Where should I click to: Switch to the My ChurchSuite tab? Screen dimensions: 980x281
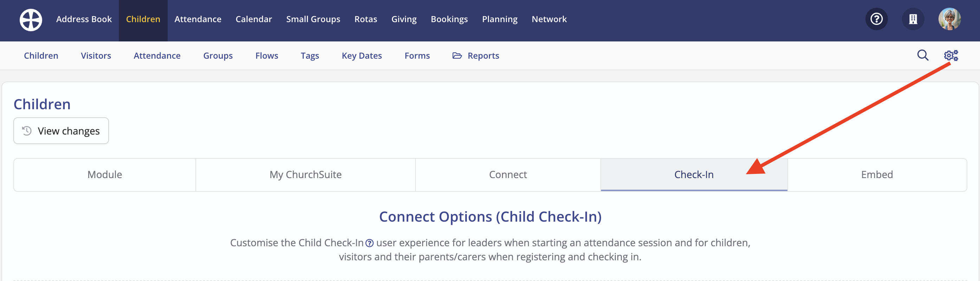[x=305, y=175]
